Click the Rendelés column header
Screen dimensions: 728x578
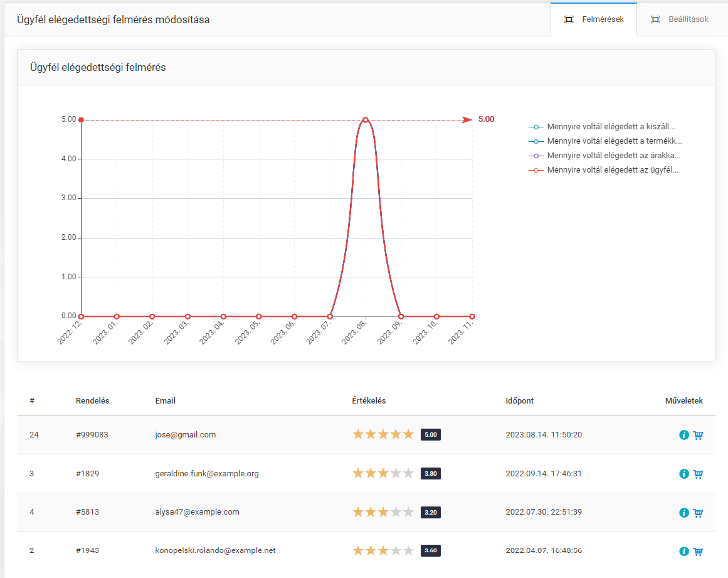(92, 401)
